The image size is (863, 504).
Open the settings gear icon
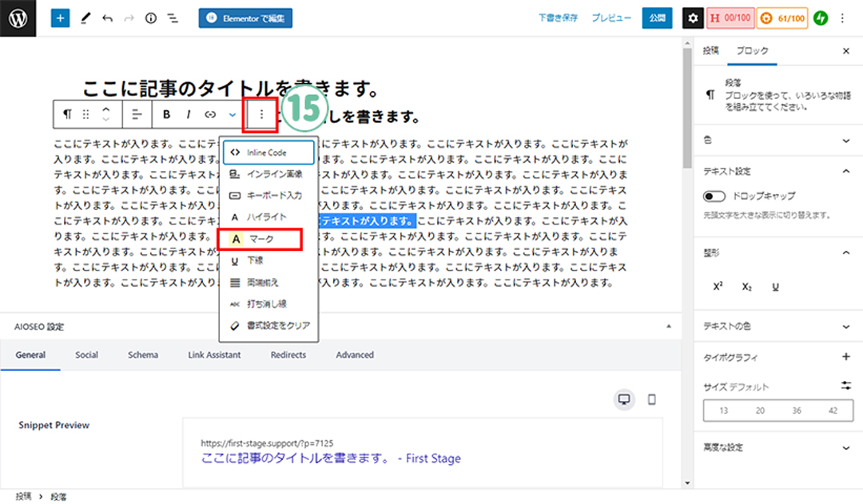coord(693,18)
